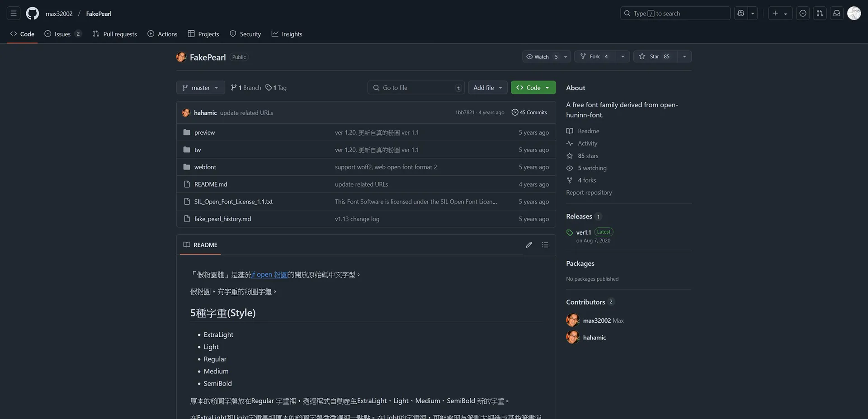The height and width of the screenshot is (419, 868).
Task: Open the README.md file
Action: point(211,184)
